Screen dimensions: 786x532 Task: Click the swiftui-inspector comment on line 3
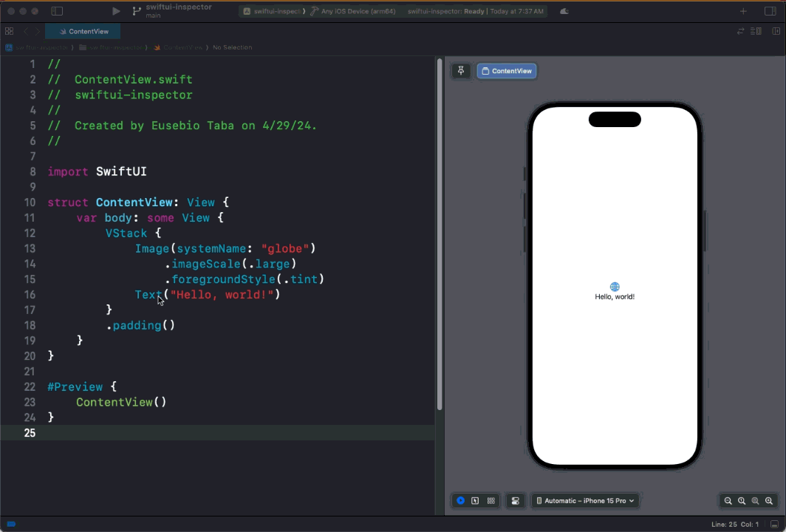[120, 95]
